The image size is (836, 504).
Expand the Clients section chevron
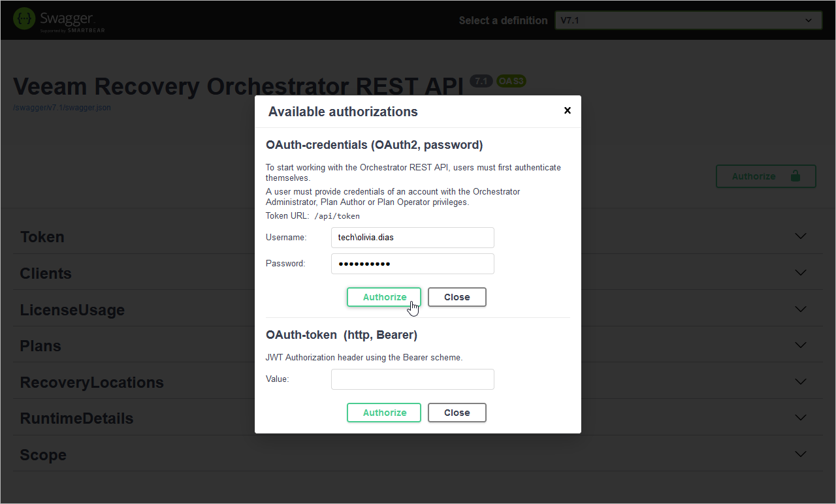point(801,273)
